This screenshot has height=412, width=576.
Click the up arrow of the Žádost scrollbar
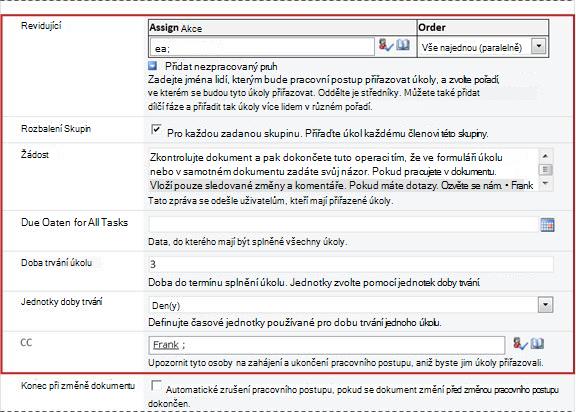coord(546,156)
